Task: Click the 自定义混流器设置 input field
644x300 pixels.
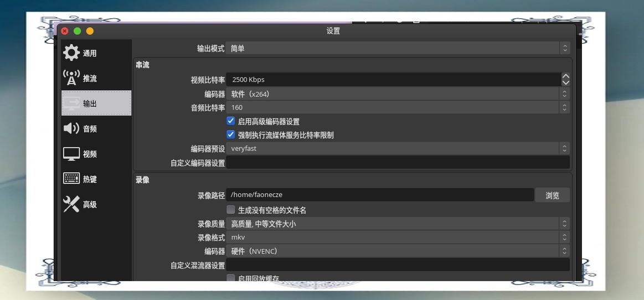Action: pyautogui.click(x=398, y=265)
